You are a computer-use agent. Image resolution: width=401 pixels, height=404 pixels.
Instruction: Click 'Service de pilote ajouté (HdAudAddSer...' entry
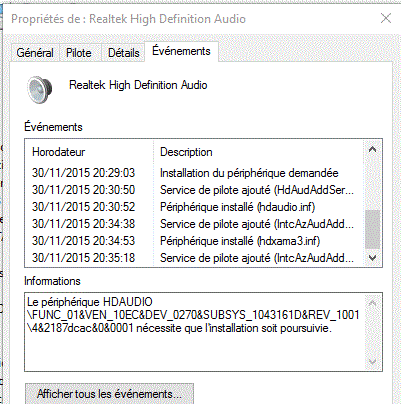(257, 190)
